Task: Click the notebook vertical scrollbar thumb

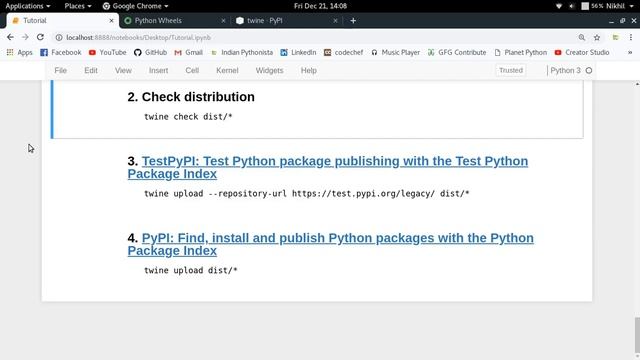Action: (637, 335)
